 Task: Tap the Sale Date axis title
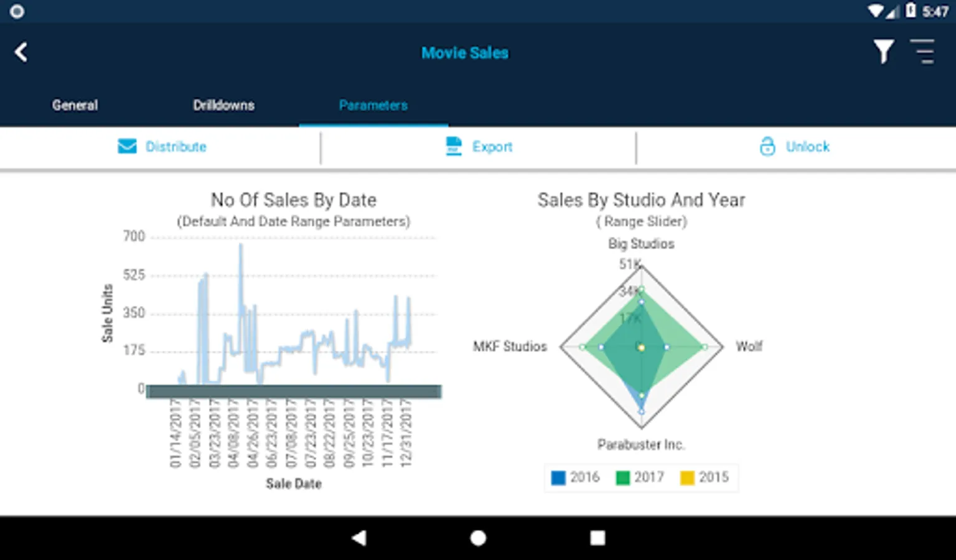[294, 484]
